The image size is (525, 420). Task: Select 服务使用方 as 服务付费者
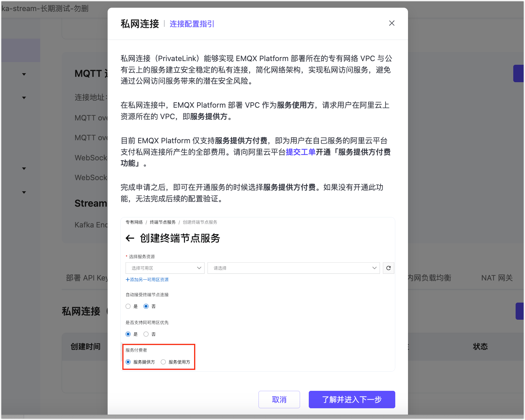point(163,362)
